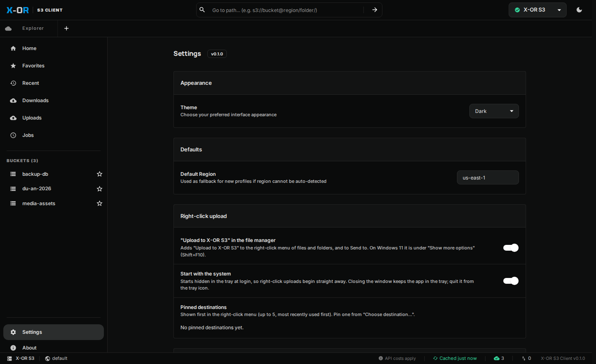Image resolution: width=596 pixels, height=364 pixels.
Task: Open the Downloads page
Action: [53, 101]
